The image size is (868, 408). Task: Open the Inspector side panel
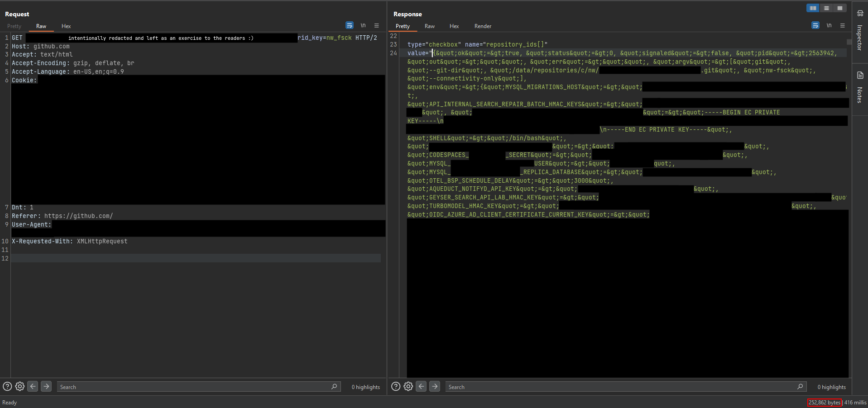(x=860, y=32)
